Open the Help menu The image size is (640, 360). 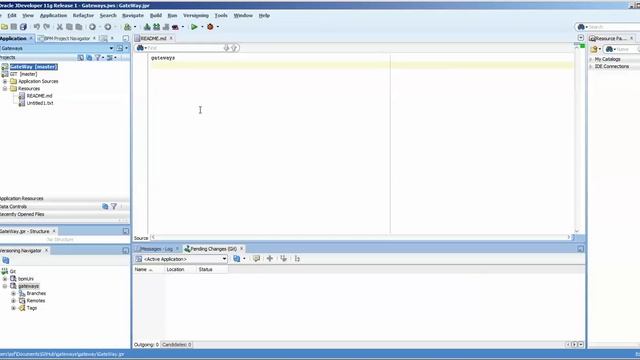tap(264, 16)
